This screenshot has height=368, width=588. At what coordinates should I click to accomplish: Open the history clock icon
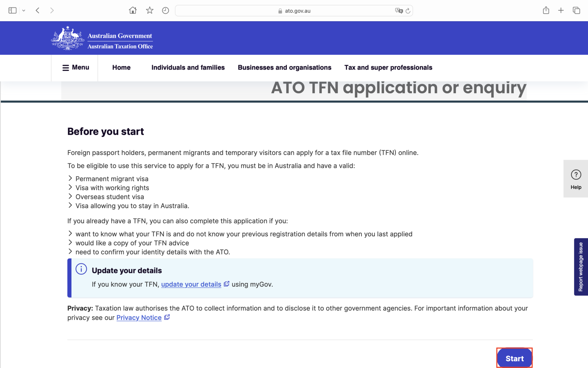pyautogui.click(x=165, y=11)
